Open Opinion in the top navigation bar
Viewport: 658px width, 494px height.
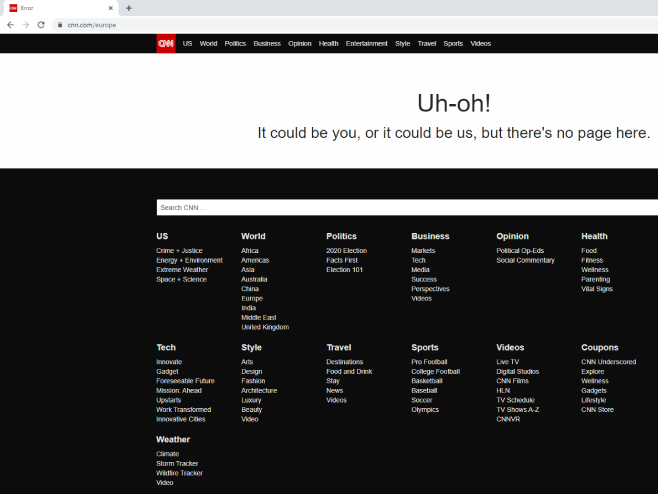[300, 44]
